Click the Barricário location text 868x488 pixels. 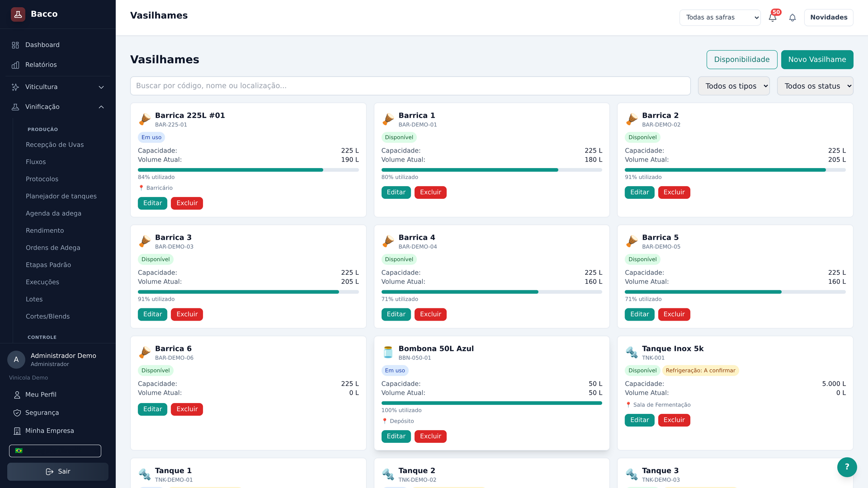tap(159, 188)
